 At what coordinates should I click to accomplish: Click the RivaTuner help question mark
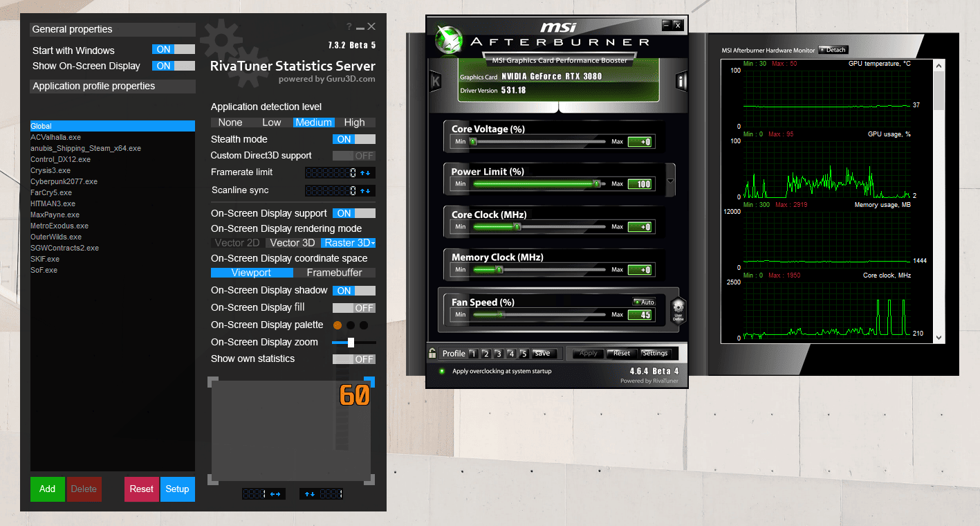tap(349, 26)
